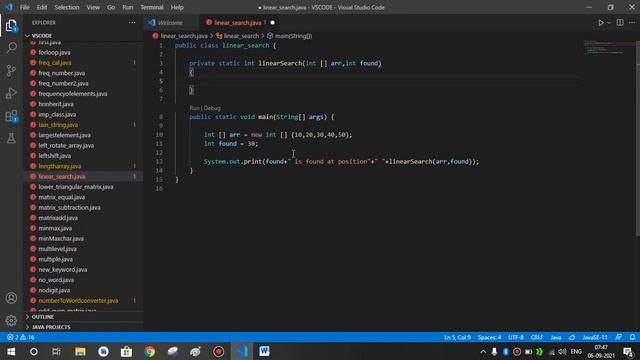Open numberToWordconverter.java in Explorer
Viewport: 640px width, 360px height.
(x=78, y=300)
